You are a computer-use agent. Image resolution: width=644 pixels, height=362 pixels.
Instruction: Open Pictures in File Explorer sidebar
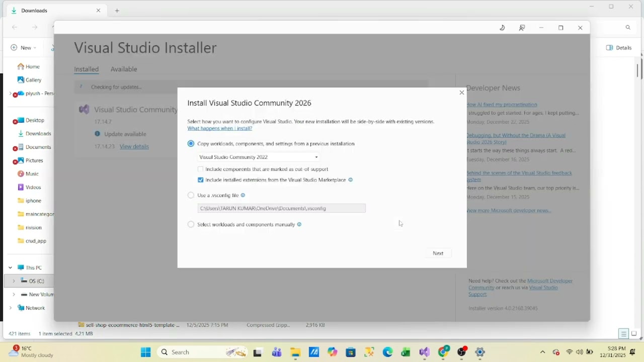click(x=30, y=161)
